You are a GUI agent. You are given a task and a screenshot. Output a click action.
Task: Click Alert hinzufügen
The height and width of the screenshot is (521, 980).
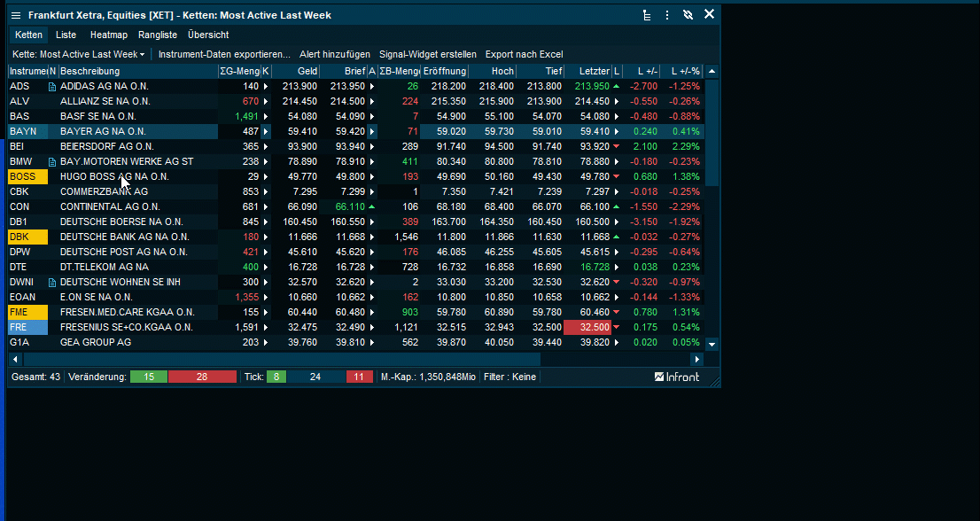coord(334,54)
